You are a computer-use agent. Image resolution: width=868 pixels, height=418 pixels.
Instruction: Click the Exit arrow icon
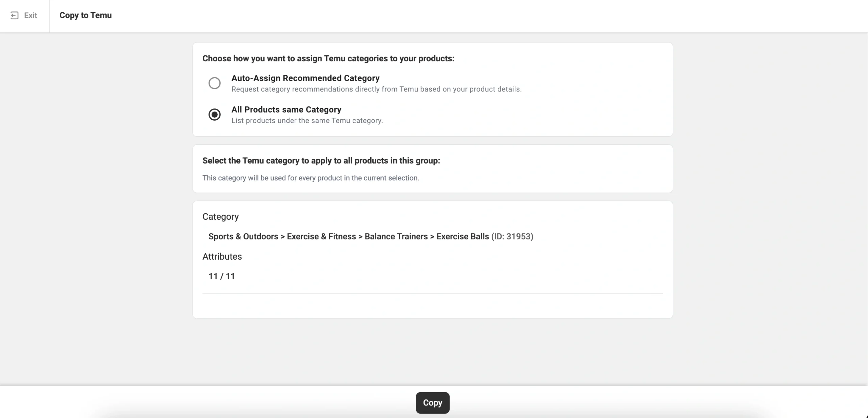[14, 15]
